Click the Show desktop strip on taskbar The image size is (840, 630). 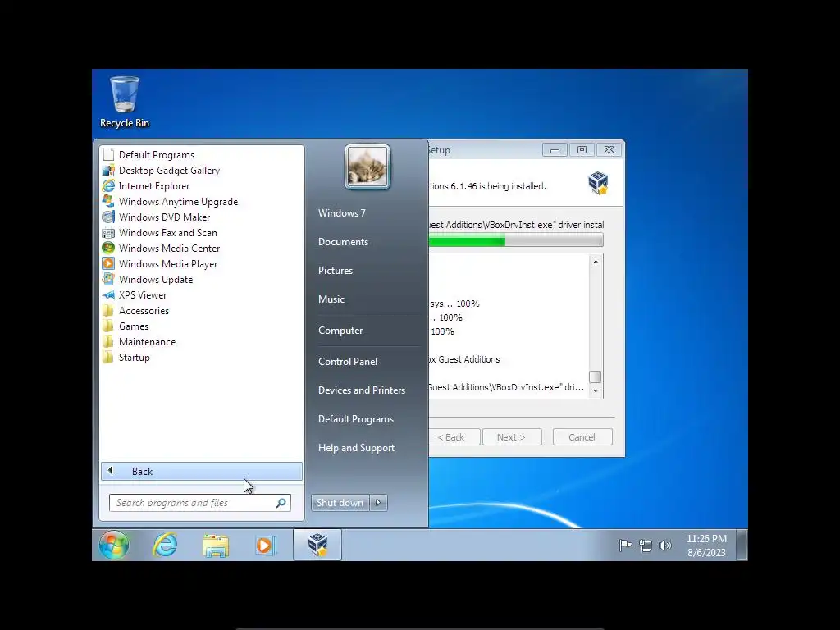click(742, 545)
